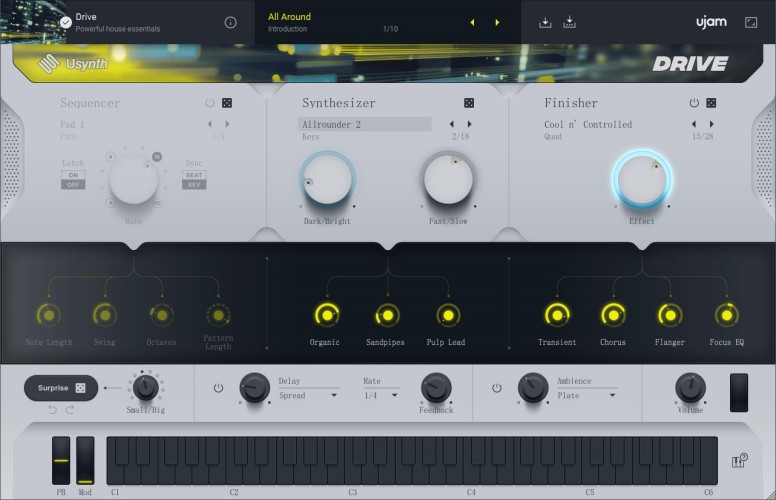Go to the next global preset
The image size is (776, 500).
pos(497,22)
